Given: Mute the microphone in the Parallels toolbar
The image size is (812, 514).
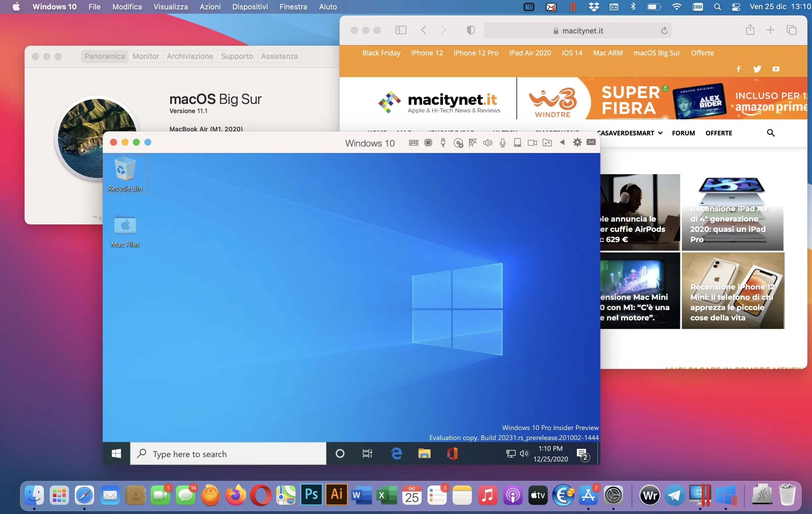Looking at the screenshot, I should pos(503,143).
